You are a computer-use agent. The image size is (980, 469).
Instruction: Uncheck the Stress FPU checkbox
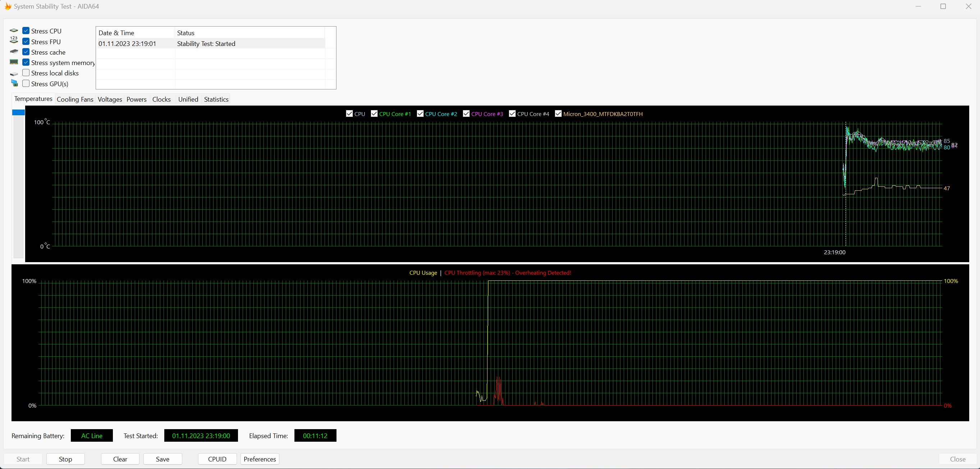tap(26, 41)
